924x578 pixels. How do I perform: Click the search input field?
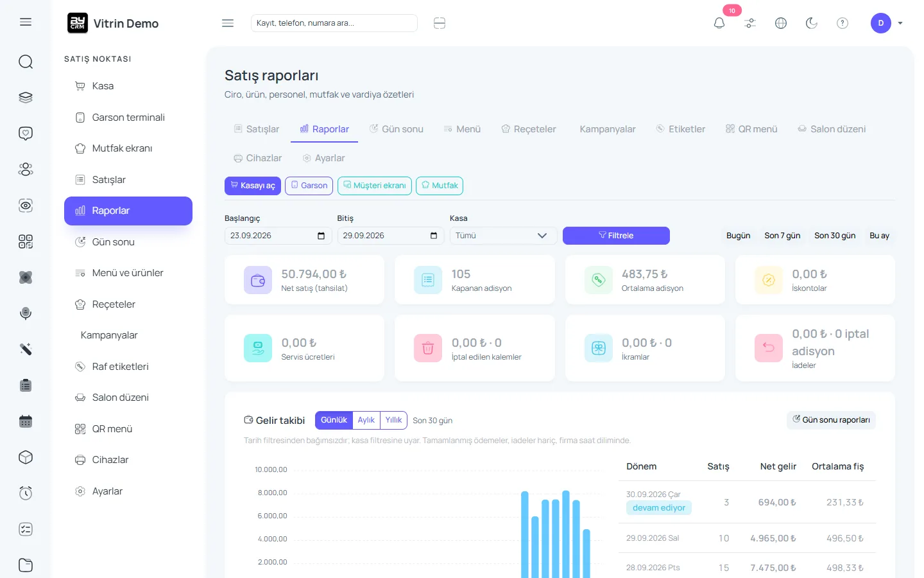point(334,23)
